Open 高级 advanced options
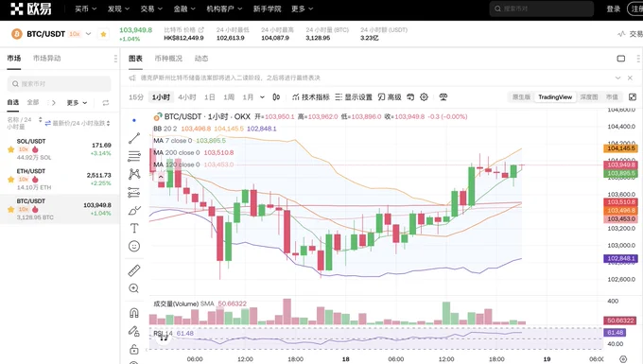643x364 pixels. [x=390, y=97]
